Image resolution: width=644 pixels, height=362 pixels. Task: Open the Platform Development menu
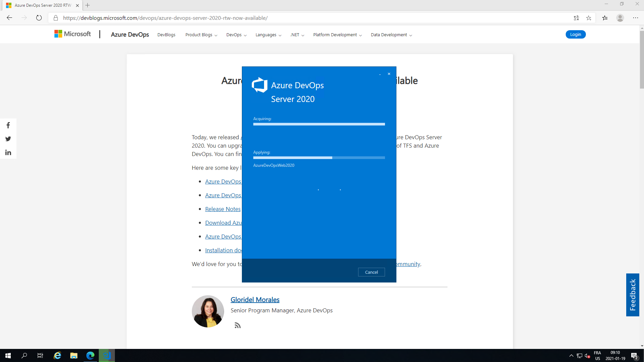pos(337,35)
